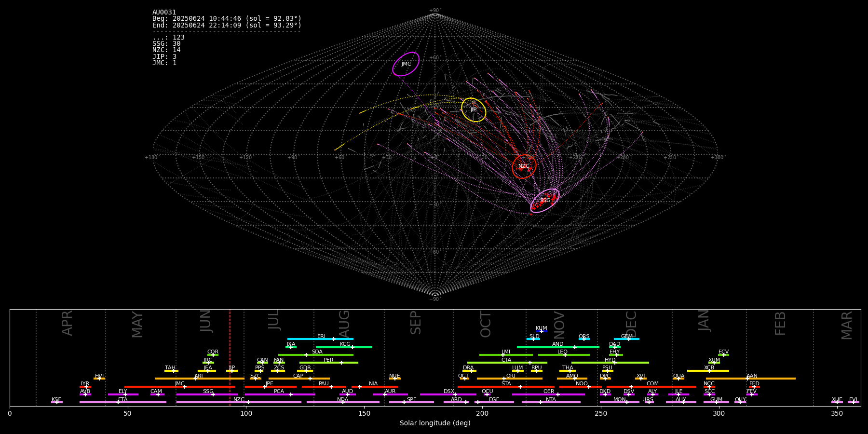Click the 'SSG: 30' count in legend
Screen dimensions: 868x434
(166, 44)
